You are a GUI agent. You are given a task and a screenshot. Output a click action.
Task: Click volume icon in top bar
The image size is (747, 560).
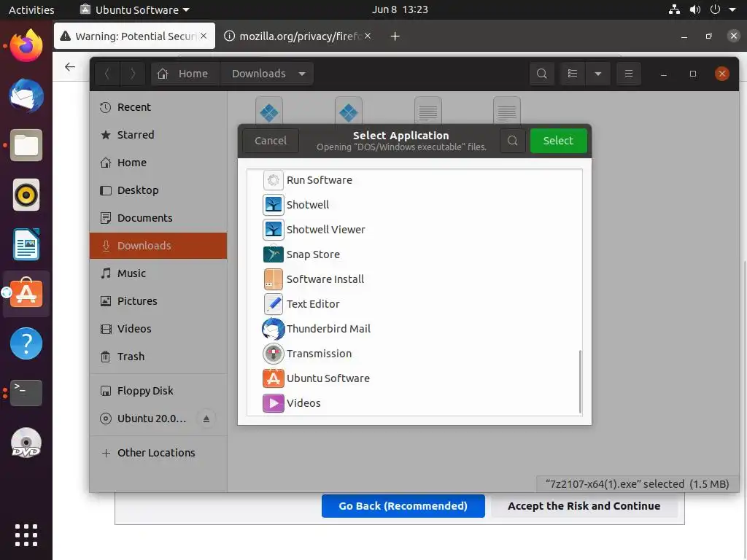tap(695, 9)
